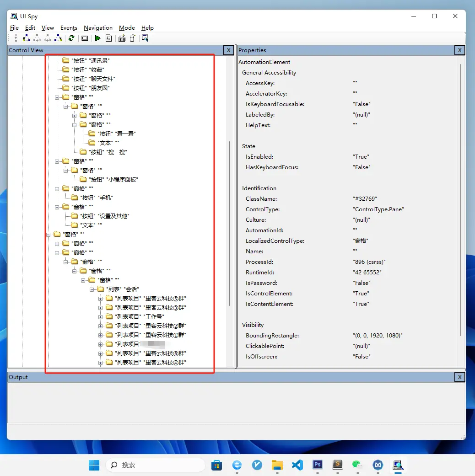
Task: Click the Windows taskbar search box
Action: point(156,465)
